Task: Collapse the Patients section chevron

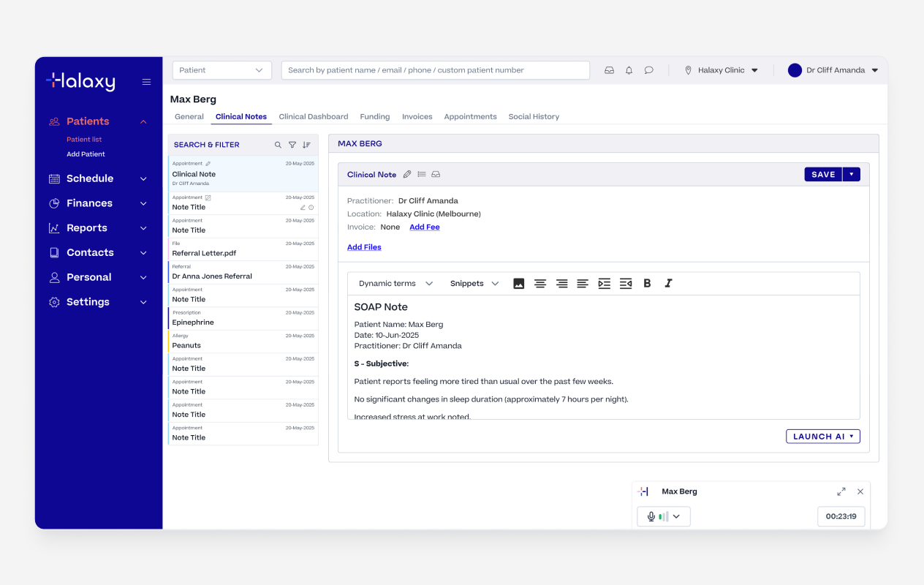Action: (143, 121)
